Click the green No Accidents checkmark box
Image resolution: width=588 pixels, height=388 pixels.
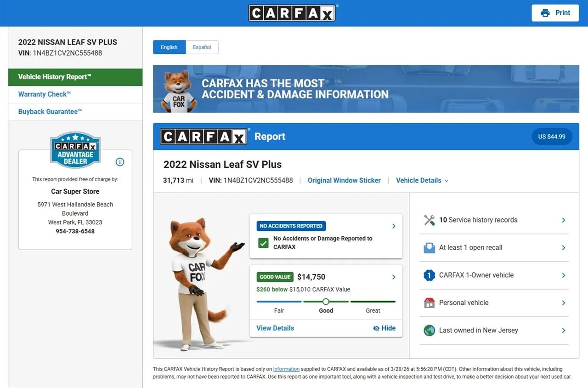263,243
